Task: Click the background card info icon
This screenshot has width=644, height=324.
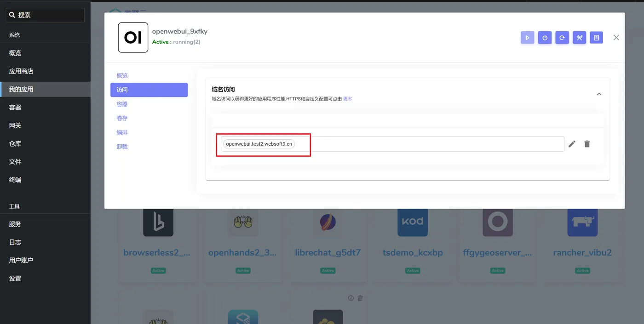Action: coord(351,298)
